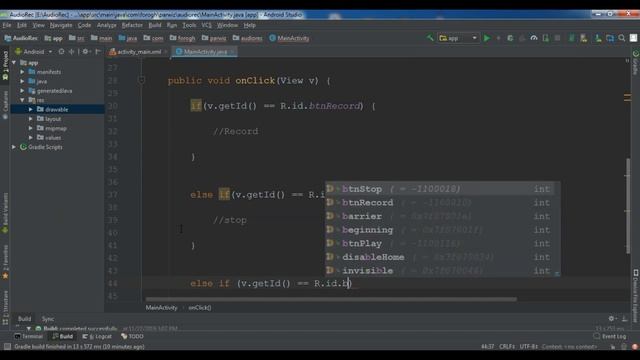The image size is (640, 360).
Task: Click the editor vertical scrollbar thumb
Action: 628,206
